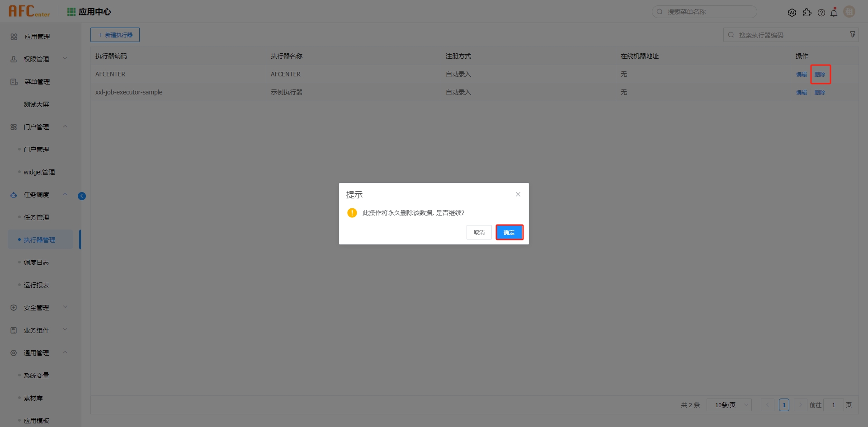Open 系统变量 in the sidebar
The image size is (868, 427).
[37, 375]
